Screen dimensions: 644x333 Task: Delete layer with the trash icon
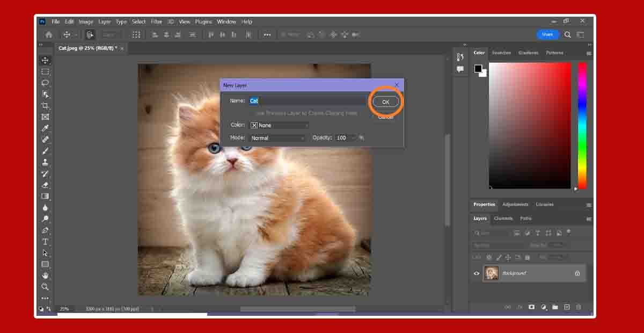click(x=579, y=307)
